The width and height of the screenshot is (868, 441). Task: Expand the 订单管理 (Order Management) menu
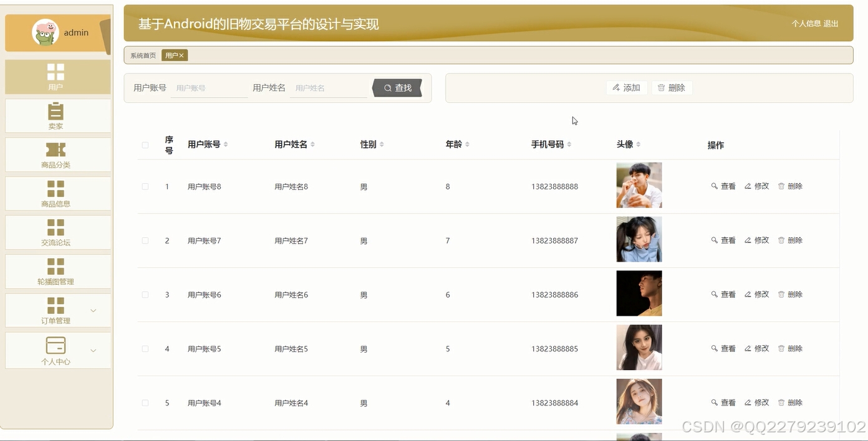(57, 310)
